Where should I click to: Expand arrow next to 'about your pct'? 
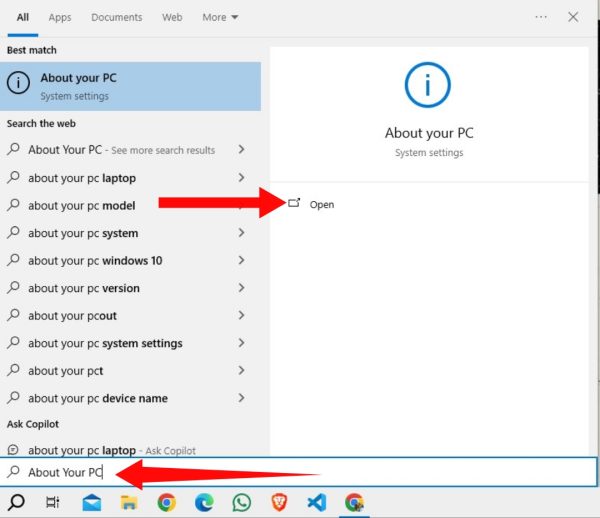coord(241,370)
